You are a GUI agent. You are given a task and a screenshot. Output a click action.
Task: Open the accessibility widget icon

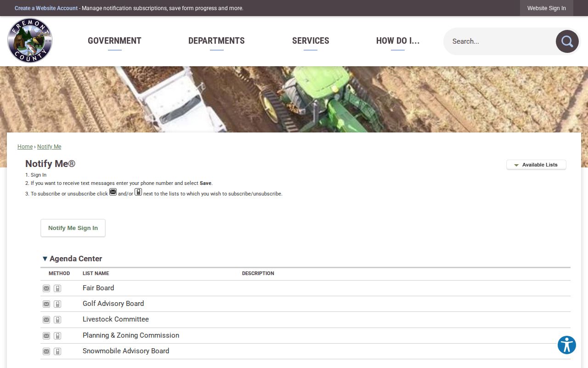pyautogui.click(x=567, y=345)
